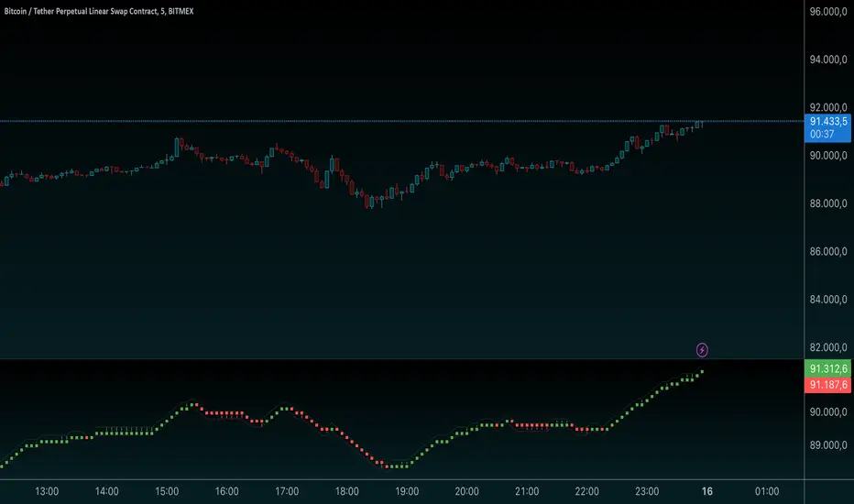This screenshot has width=854, height=504.
Task: Click the 89.000,0 label in indicator pane
Action: [827, 445]
